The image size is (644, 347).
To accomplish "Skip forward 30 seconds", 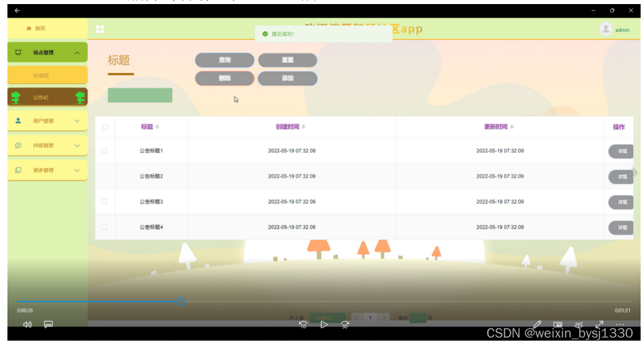I will (x=345, y=325).
